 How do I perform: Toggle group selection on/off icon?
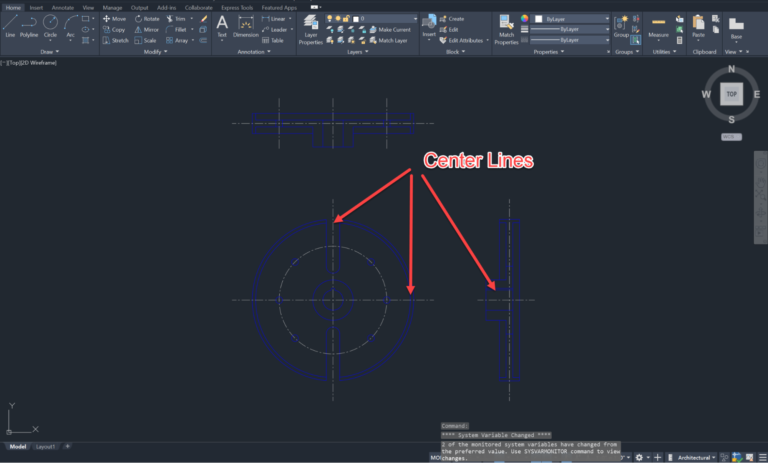(x=635, y=40)
